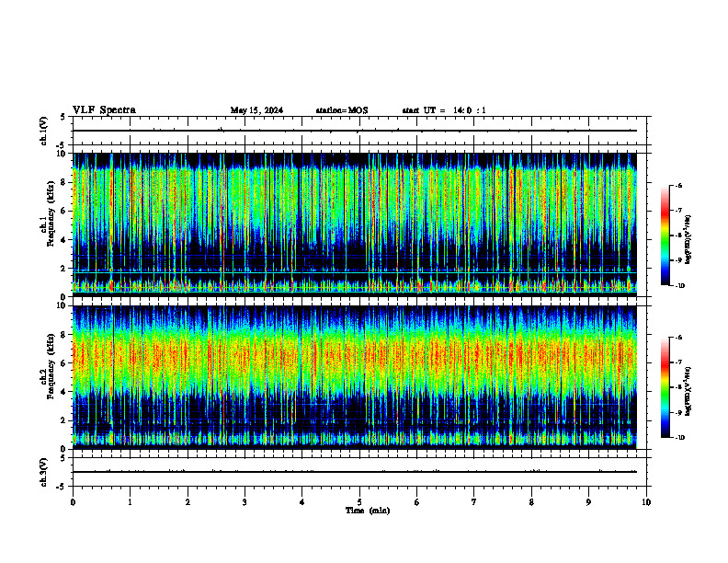728x563 pixels.
Task: Click the "VLF Spectra" plot title
Action: tap(104, 110)
